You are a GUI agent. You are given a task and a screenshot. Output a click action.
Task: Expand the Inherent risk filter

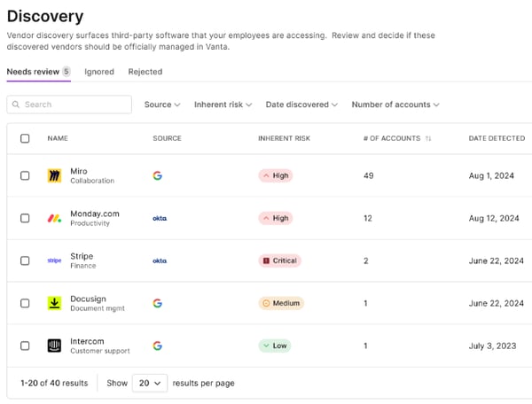(x=223, y=105)
